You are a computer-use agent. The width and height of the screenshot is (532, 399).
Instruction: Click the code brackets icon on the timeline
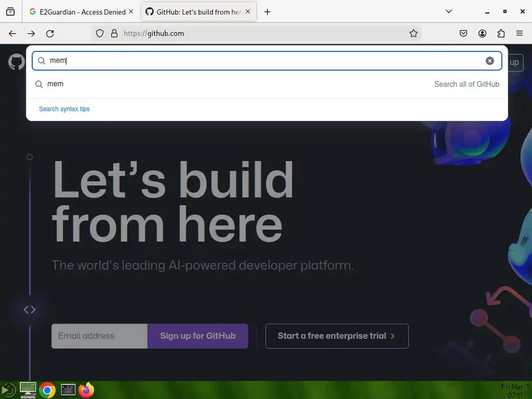[30, 310]
